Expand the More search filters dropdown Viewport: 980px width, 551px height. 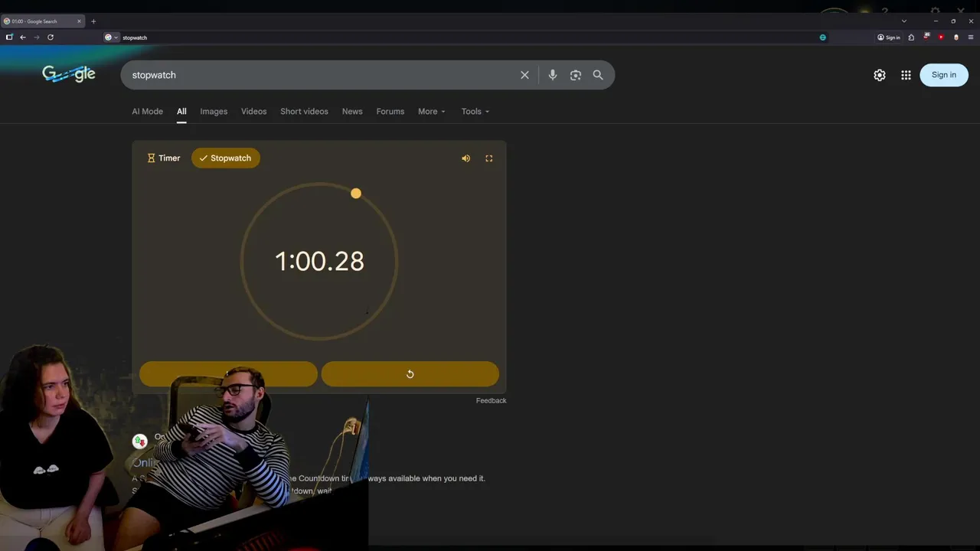[431, 112]
